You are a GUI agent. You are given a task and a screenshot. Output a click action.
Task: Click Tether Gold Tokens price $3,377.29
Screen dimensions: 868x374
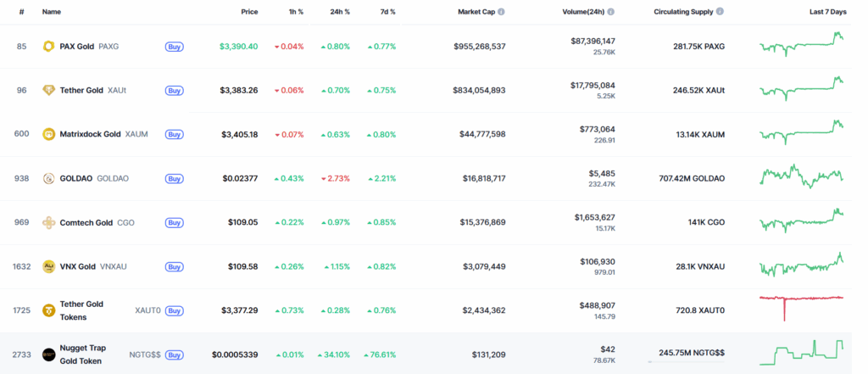click(240, 311)
